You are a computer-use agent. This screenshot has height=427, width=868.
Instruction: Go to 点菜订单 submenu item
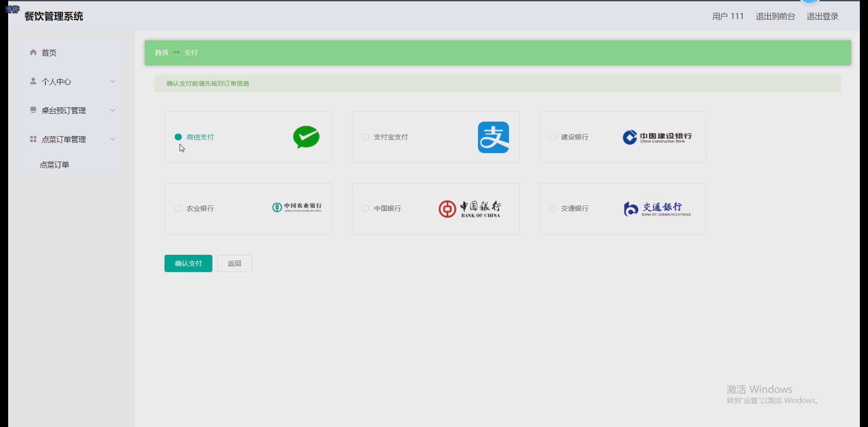[54, 165]
